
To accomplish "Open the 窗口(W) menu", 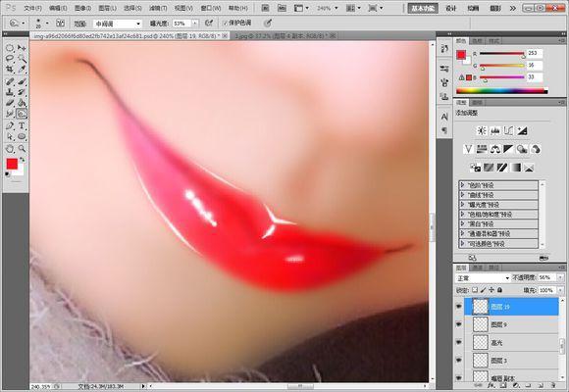I will click(211, 8).
